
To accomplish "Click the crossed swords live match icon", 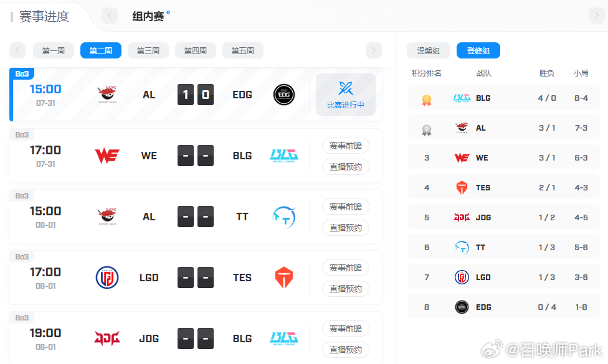I will 346,88.
